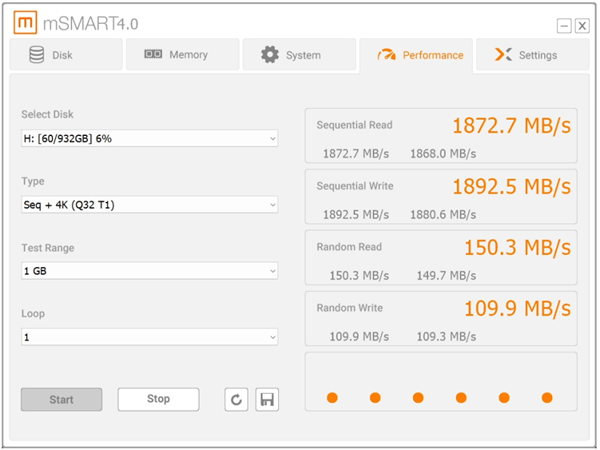Click the mSMART orange logo icon
The image size is (600, 450).
click(27, 22)
